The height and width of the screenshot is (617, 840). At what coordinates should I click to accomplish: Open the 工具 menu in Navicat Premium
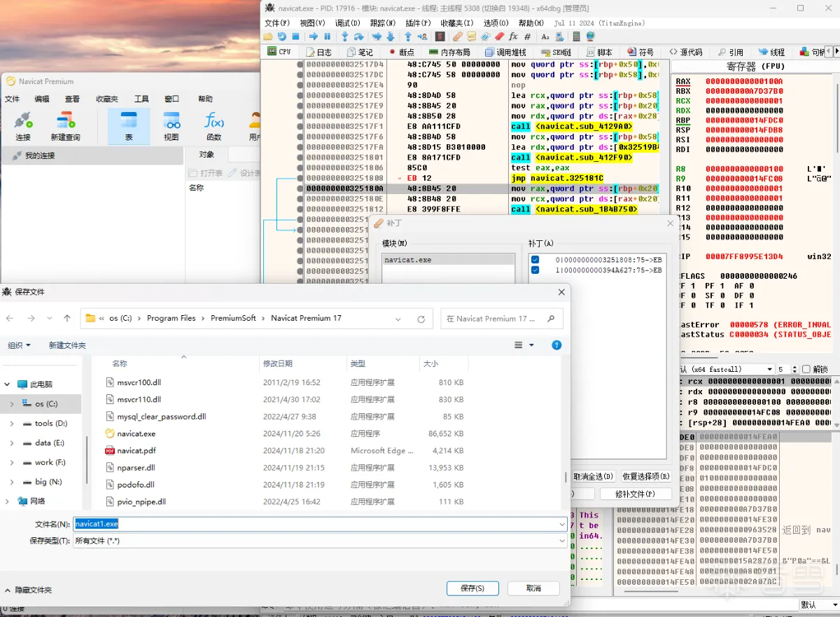pos(141,99)
